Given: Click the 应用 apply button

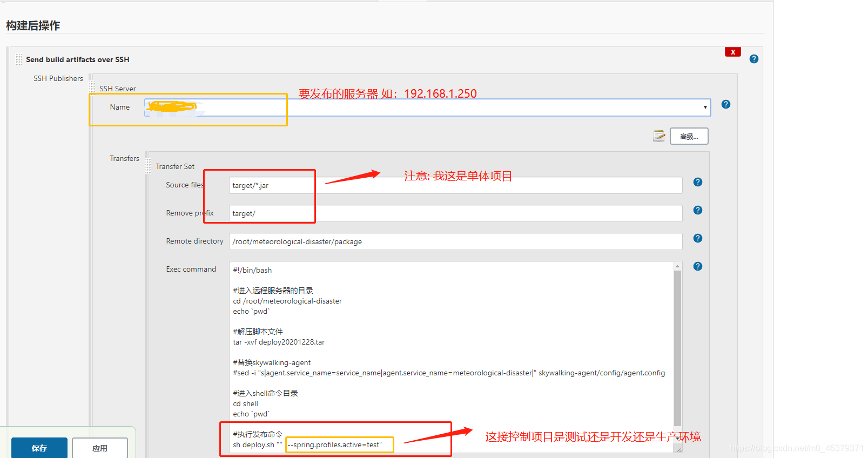Looking at the screenshot, I should pyautogui.click(x=100, y=448).
